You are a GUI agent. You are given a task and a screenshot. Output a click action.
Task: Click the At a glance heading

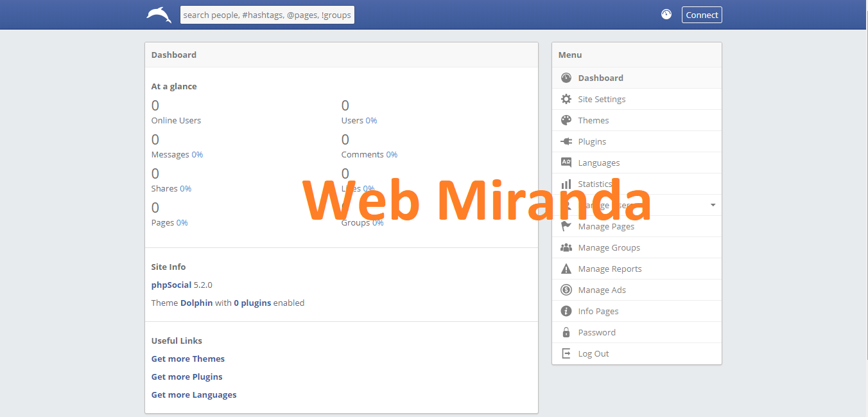(174, 86)
